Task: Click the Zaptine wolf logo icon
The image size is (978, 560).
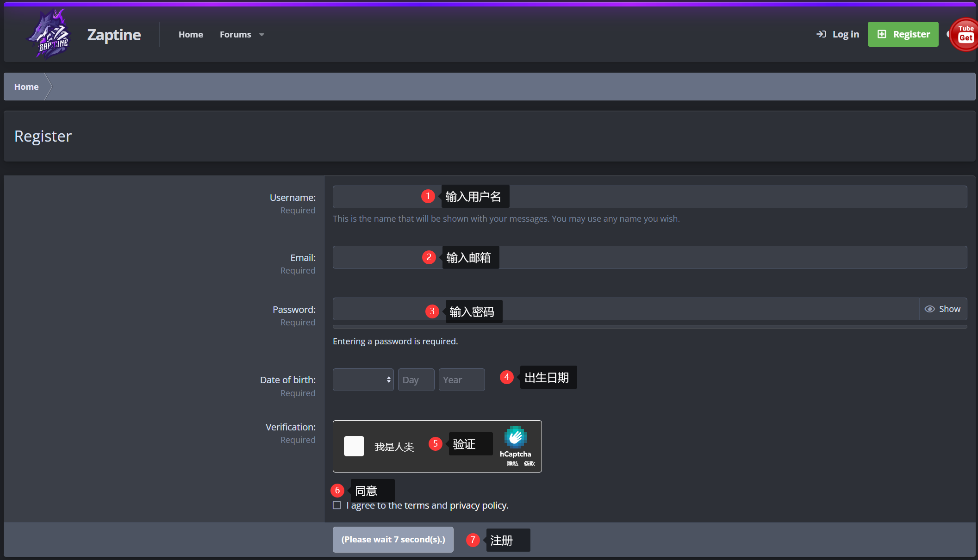Action: [x=50, y=35]
